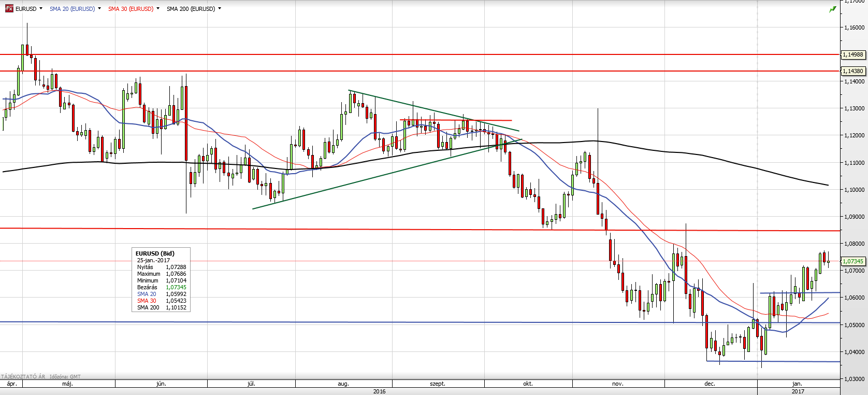Select the green 1,07345 current price tag
This screenshot has width=868, height=395.
coord(853,261)
